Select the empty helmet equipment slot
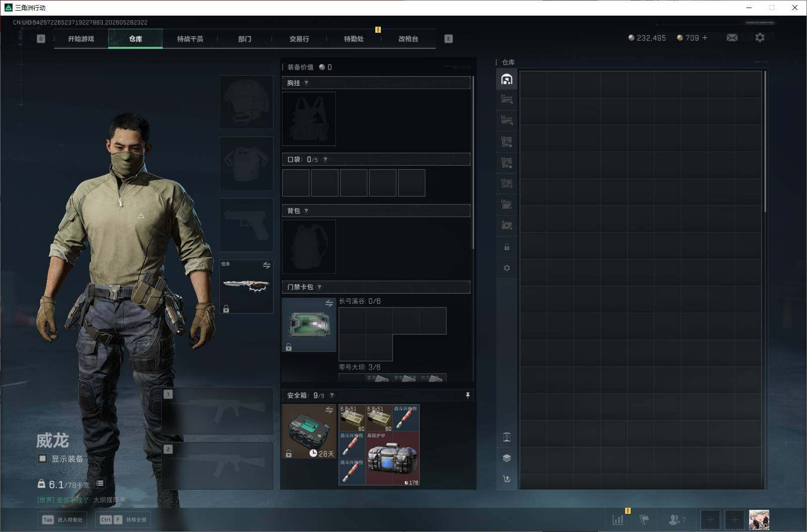Viewport: 807px width, 532px height. (x=246, y=102)
